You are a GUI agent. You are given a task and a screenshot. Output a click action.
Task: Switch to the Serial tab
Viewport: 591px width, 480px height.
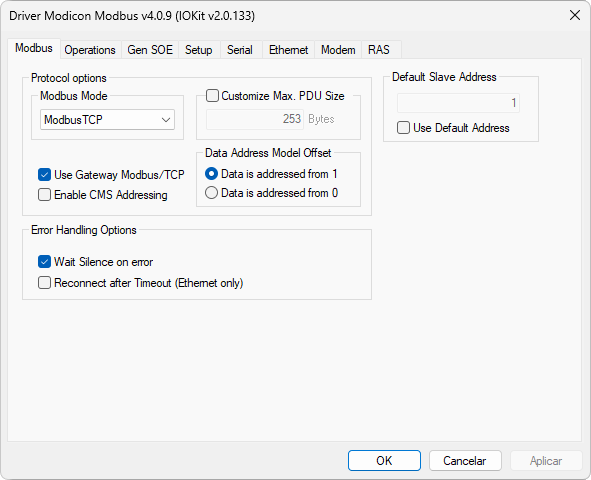click(240, 50)
